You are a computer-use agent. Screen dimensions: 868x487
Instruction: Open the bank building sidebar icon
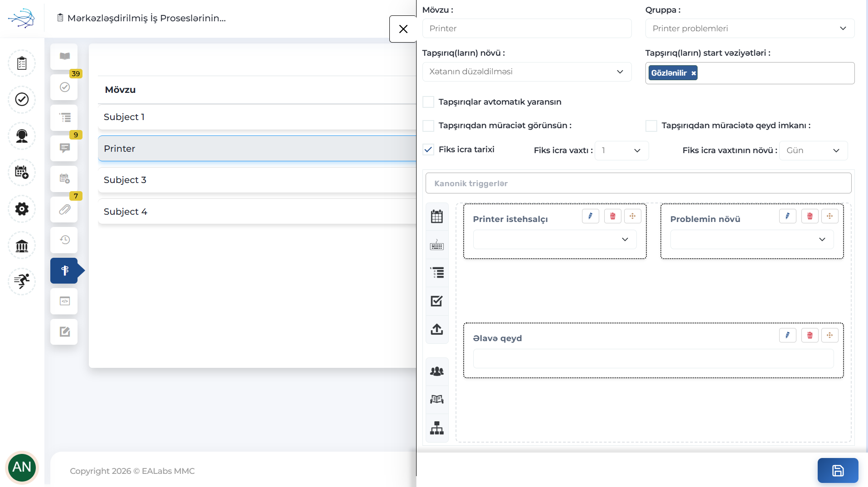(22, 246)
